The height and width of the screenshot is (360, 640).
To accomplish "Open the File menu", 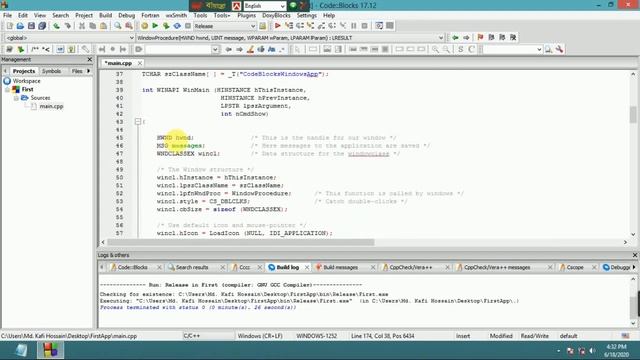I will [x=7, y=16].
